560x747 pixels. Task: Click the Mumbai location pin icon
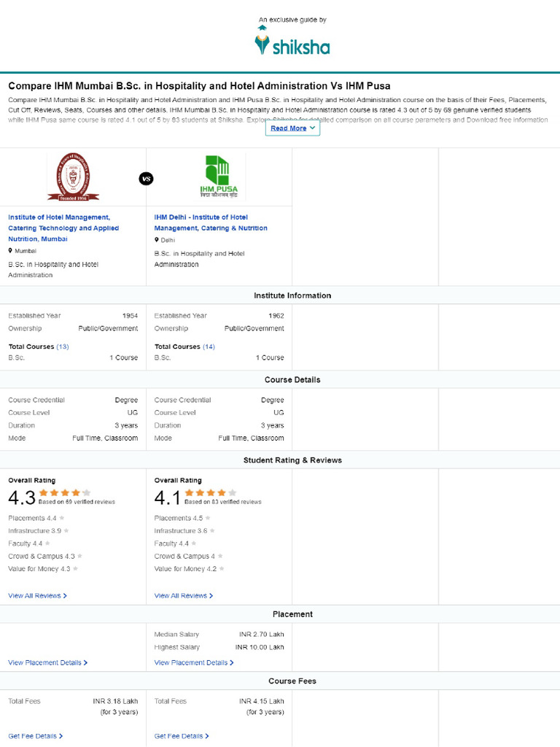(10, 250)
